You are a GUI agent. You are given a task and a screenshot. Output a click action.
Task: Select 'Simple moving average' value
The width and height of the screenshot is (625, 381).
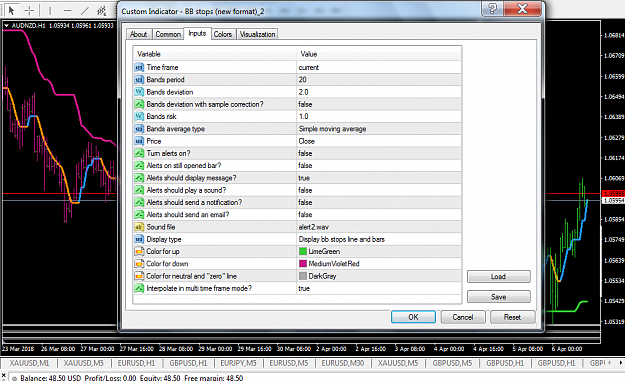tap(332, 129)
